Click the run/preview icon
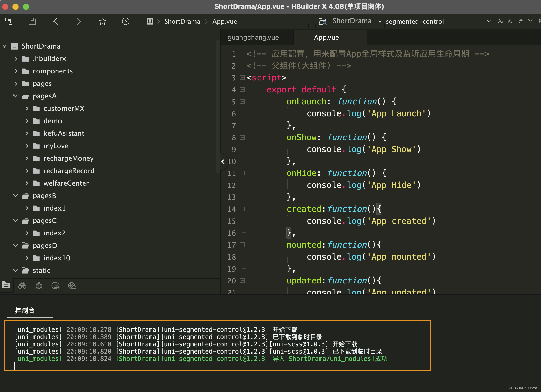The height and width of the screenshot is (392, 541). pyautogui.click(x=126, y=21)
